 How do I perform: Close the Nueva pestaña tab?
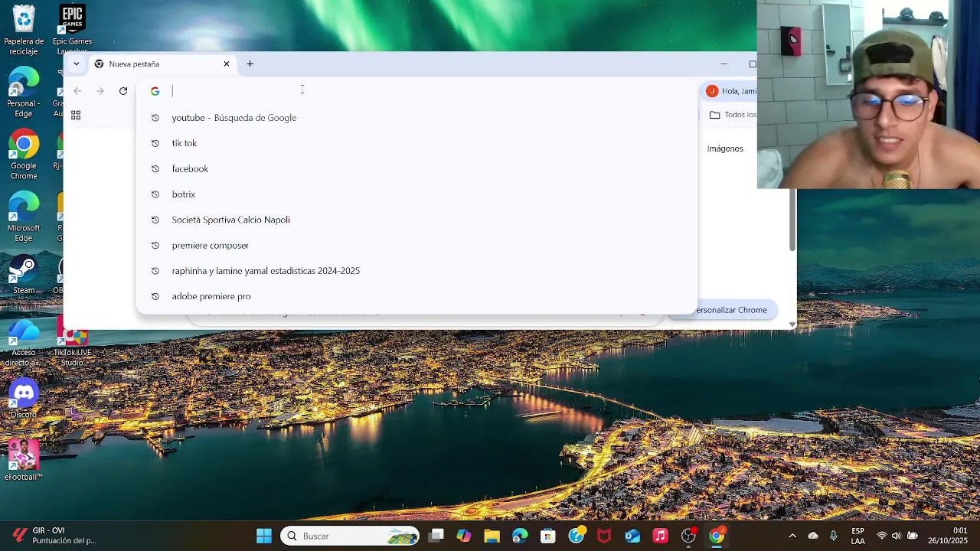point(227,64)
